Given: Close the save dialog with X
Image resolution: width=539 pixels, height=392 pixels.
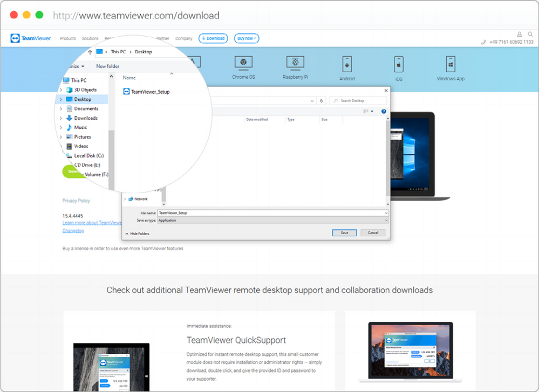Looking at the screenshot, I should (386, 91).
